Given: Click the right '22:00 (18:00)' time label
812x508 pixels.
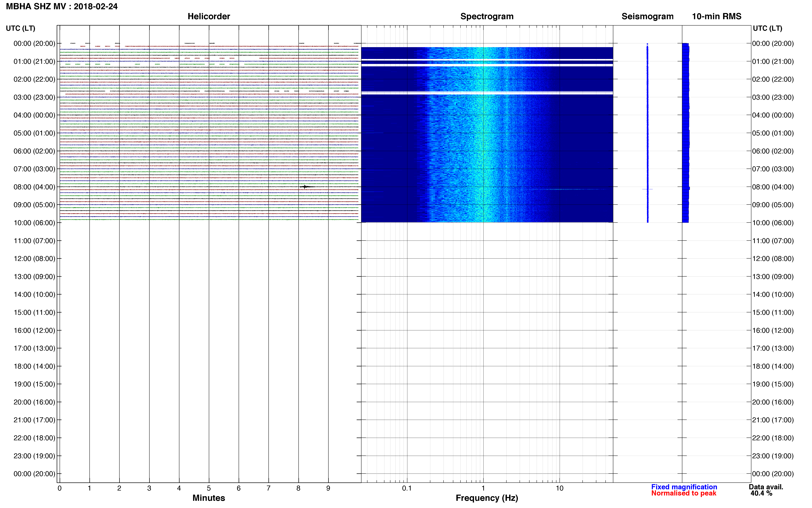Looking at the screenshot, I should coord(773,438).
